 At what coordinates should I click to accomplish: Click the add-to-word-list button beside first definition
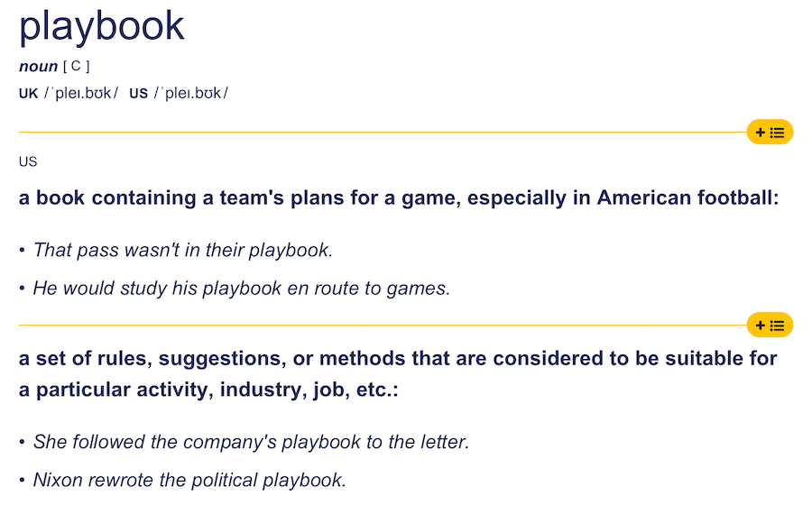coord(770,133)
